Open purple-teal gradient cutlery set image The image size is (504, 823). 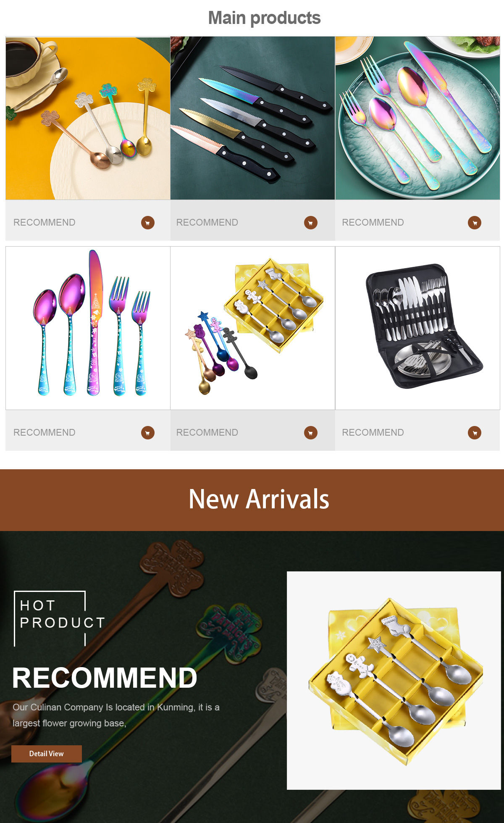tap(88, 328)
